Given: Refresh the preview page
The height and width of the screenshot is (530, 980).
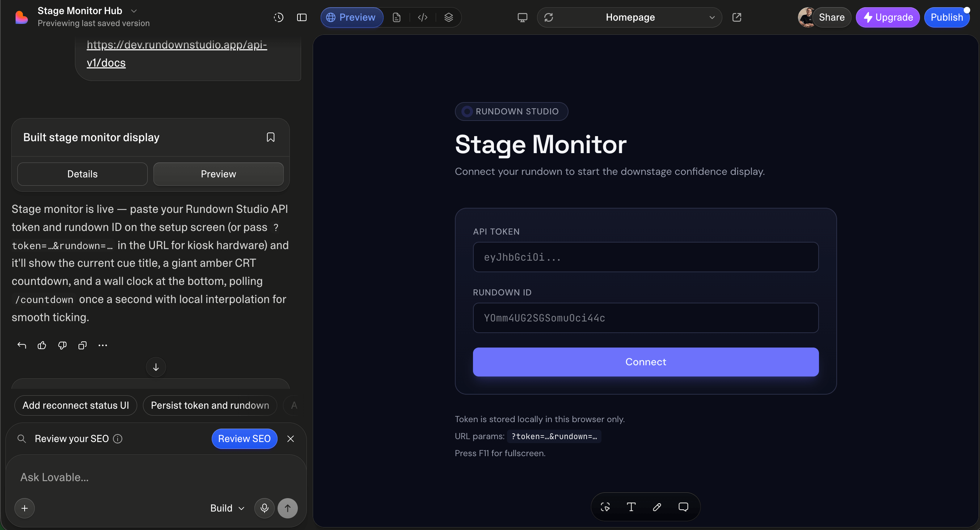Looking at the screenshot, I should tap(548, 17).
